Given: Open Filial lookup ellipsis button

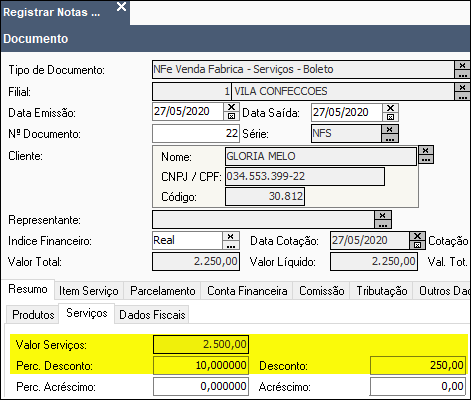Looking at the screenshot, I should coord(462,96).
